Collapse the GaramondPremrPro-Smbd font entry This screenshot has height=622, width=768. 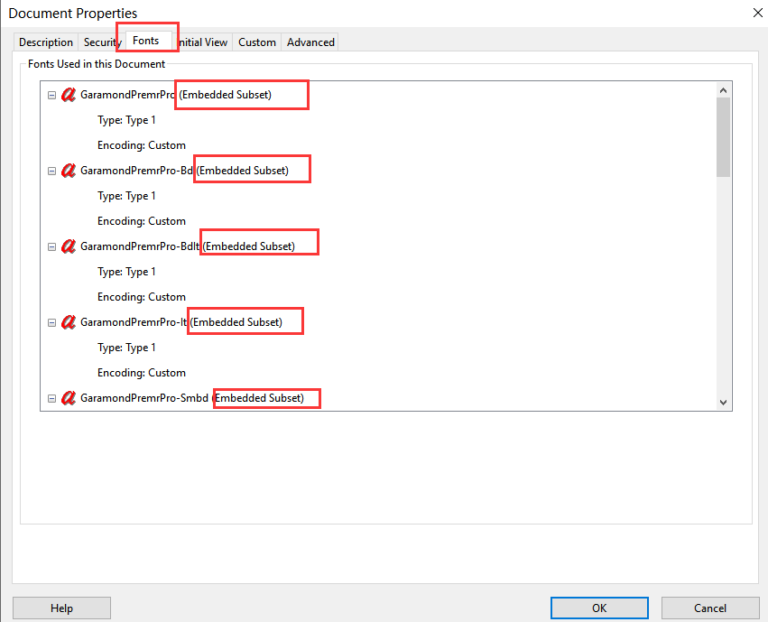point(52,399)
